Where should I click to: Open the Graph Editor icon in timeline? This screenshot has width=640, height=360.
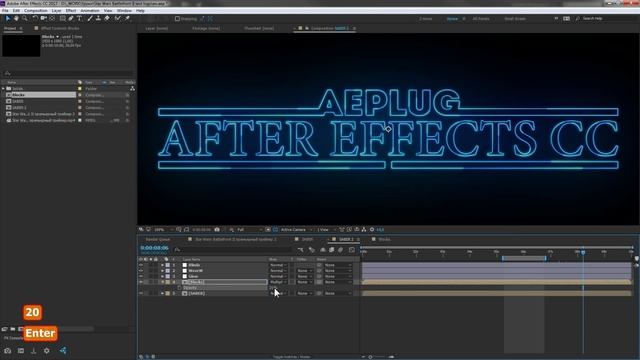click(x=352, y=250)
